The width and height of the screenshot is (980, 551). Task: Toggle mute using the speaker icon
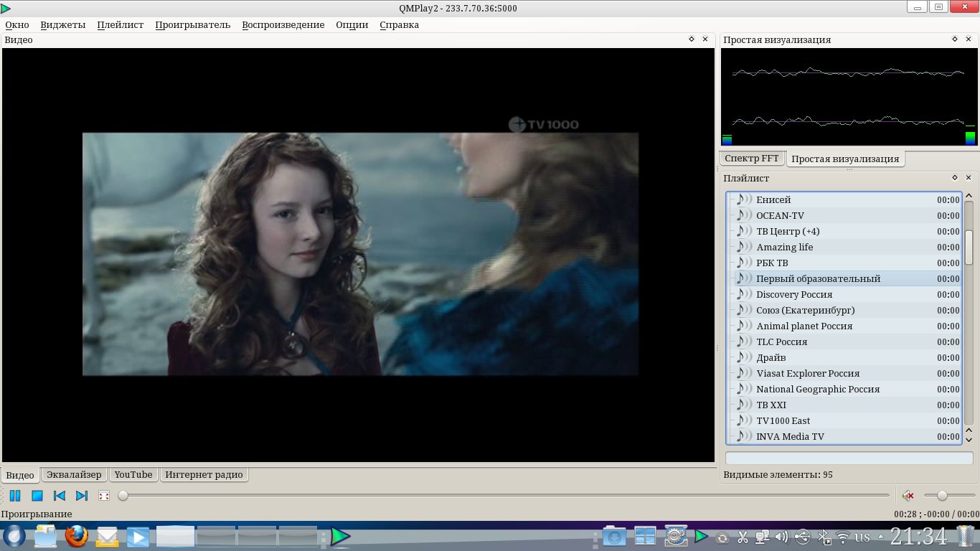point(908,496)
